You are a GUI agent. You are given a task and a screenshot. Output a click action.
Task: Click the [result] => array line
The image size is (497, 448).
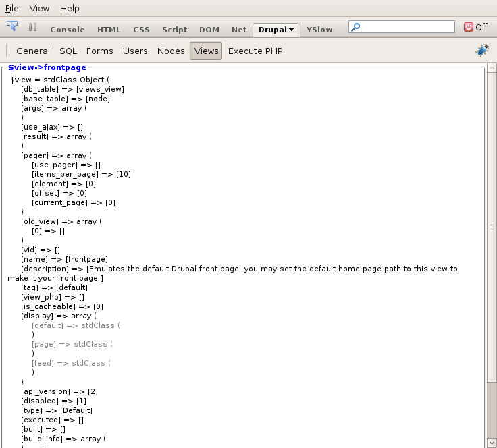[x=56, y=137]
